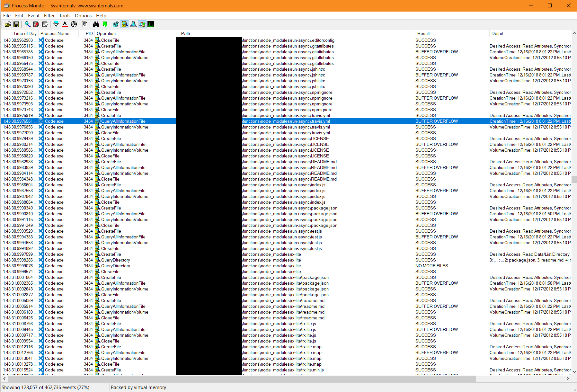This screenshot has height=392, width=577.
Task: Click the vertical scrollbar thumb
Action: pos(574,179)
